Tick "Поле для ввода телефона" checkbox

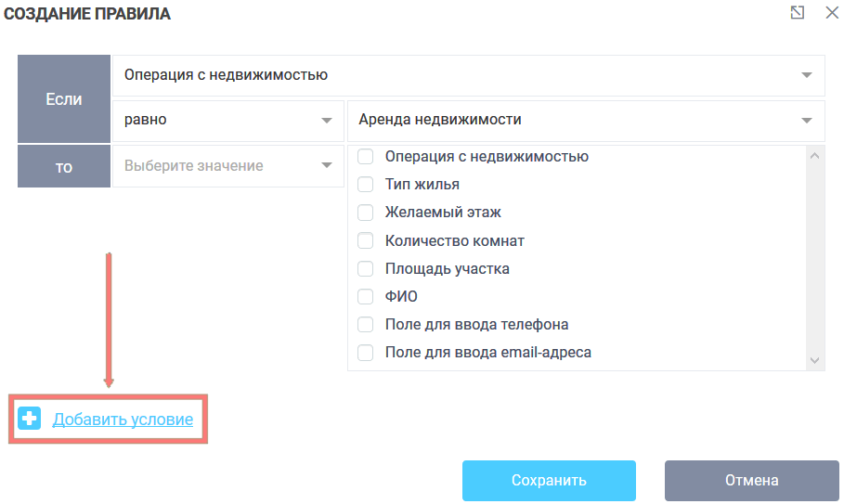366,324
